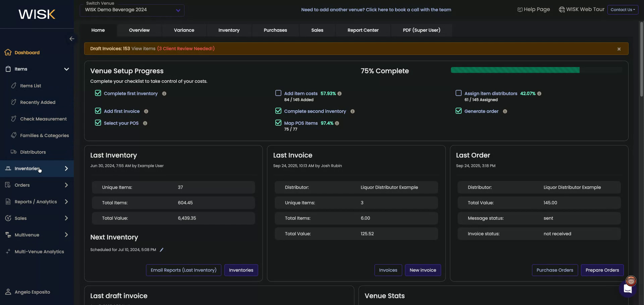Click info icon beside Generate order
The height and width of the screenshot is (305, 644).
point(505,112)
